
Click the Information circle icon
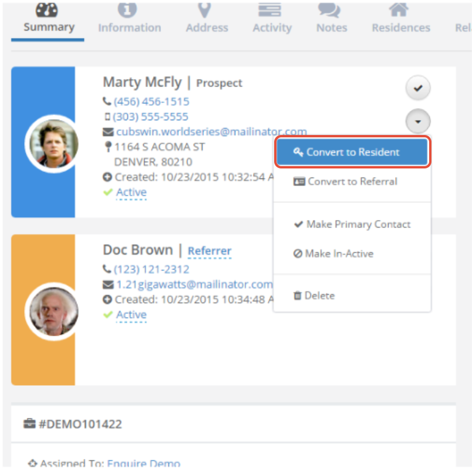(127, 9)
